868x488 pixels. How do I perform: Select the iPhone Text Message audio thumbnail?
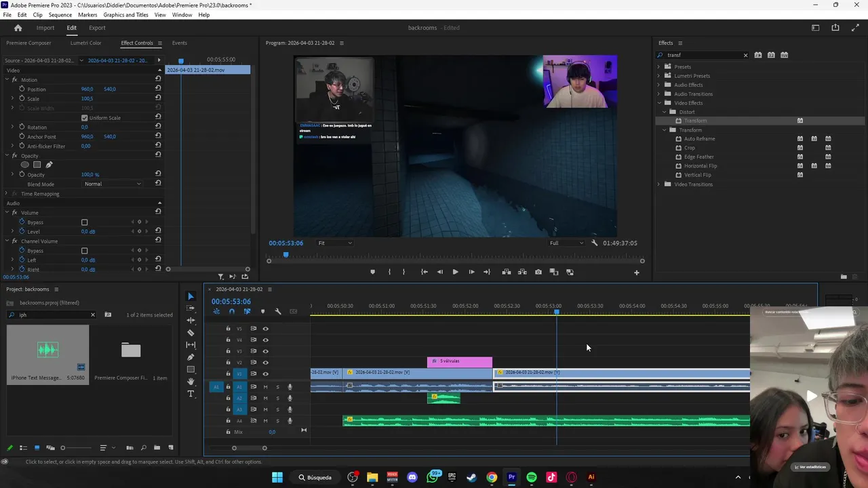47,350
